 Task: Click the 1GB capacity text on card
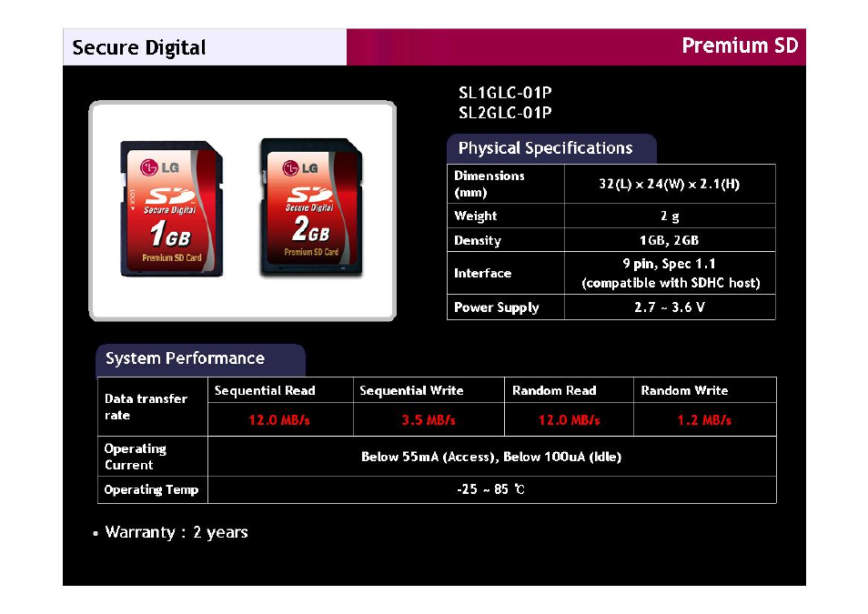(x=170, y=234)
